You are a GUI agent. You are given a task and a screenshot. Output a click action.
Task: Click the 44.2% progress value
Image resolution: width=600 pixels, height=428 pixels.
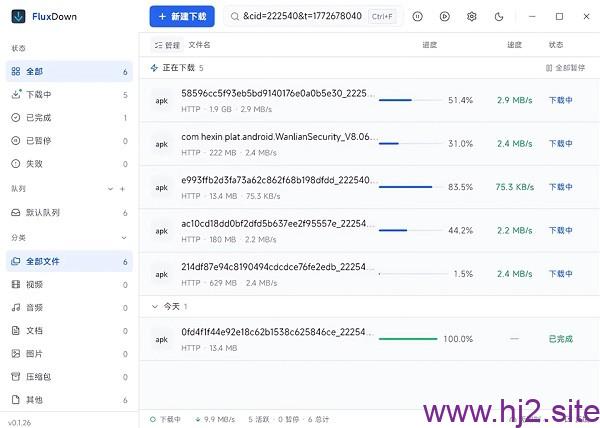click(461, 231)
